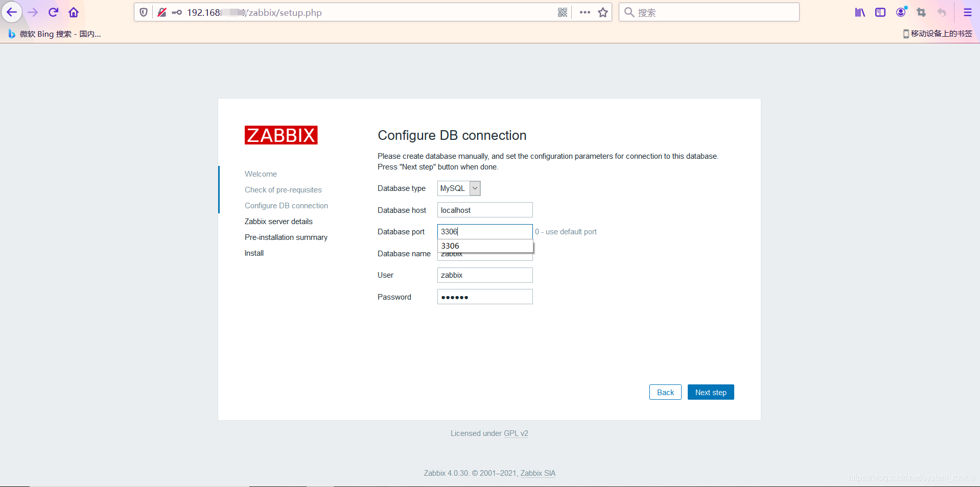
Task: Edit the User field containing zabbix
Action: click(485, 275)
